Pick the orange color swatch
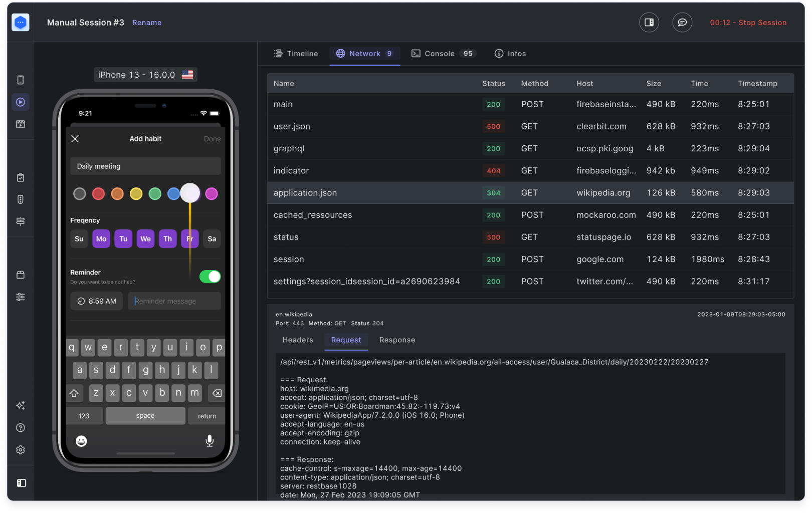The height and width of the screenshot is (513, 812). pos(117,193)
